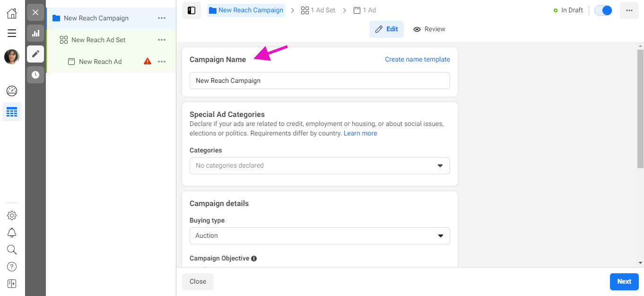The width and height of the screenshot is (644, 296).
Task: Open the history clock icon
Action: [x=35, y=75]
